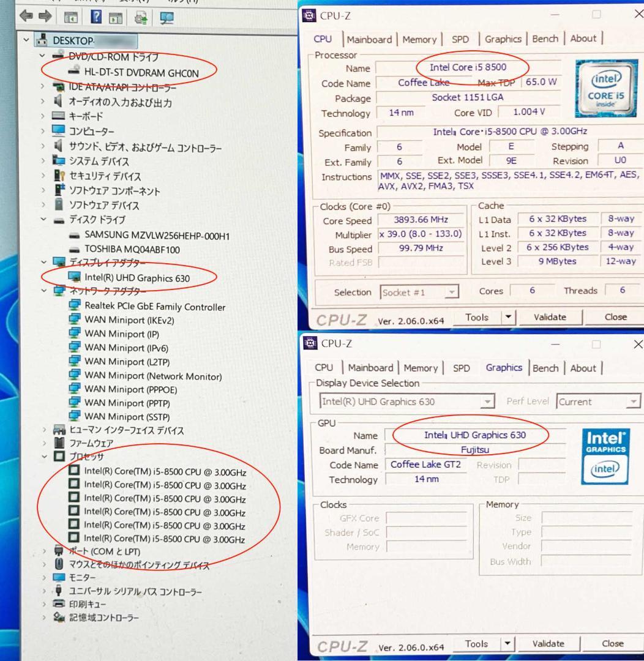Click the Forward arrow in Device Manager toolbar
644x661 pixels.
point(45,17)
